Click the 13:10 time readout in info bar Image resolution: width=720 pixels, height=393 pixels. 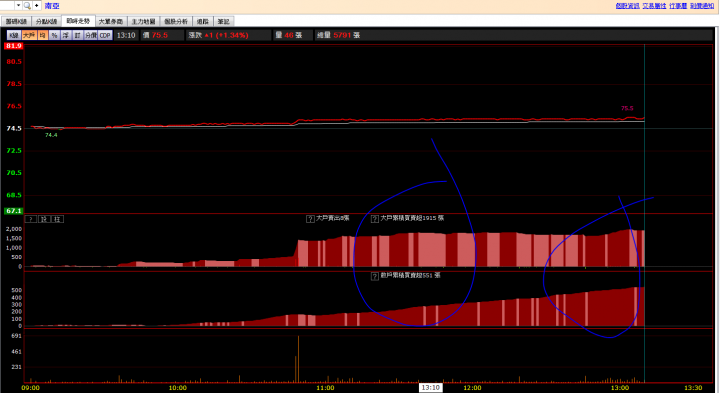coord(126,35)
